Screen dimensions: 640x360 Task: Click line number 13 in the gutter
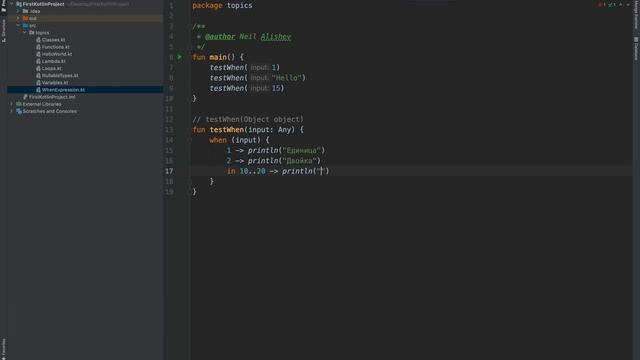tap(169, 130)
